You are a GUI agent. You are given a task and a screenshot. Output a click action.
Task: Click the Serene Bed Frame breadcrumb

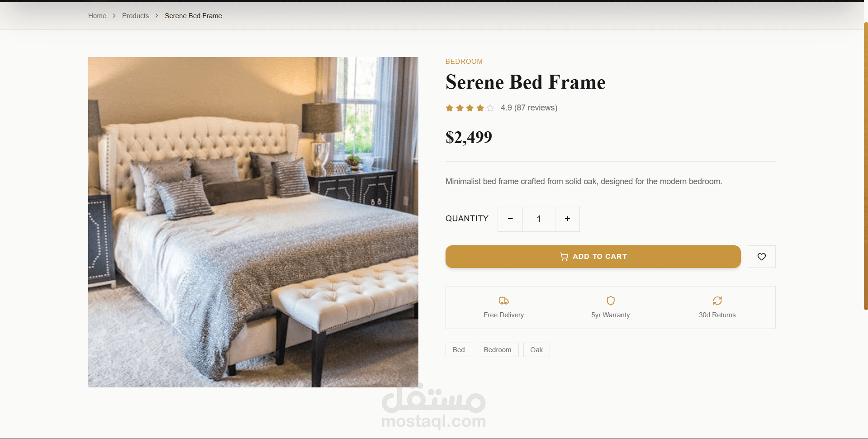(193, 16)
